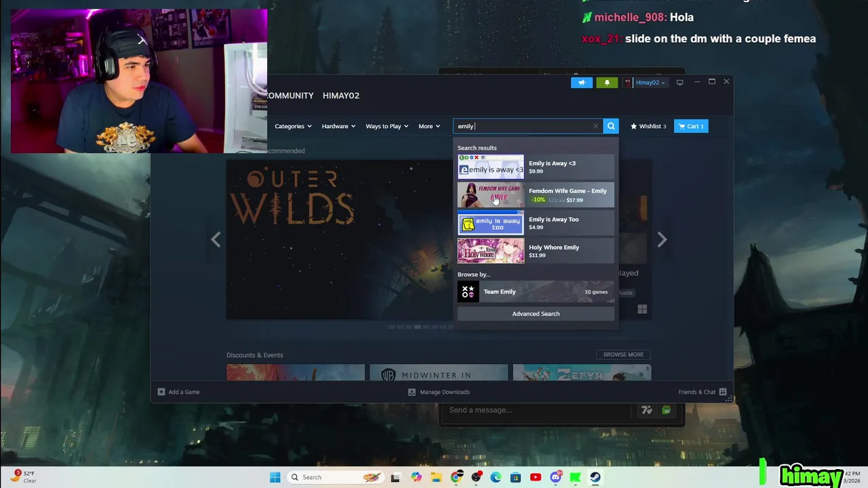This screenshot has height=488, width=868.
Task: Open Microsoft Store in taskbar
Action: tap(515, 477)
